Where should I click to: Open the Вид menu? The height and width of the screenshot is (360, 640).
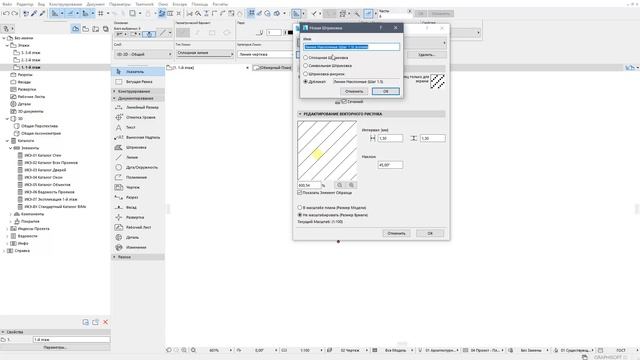41,4
